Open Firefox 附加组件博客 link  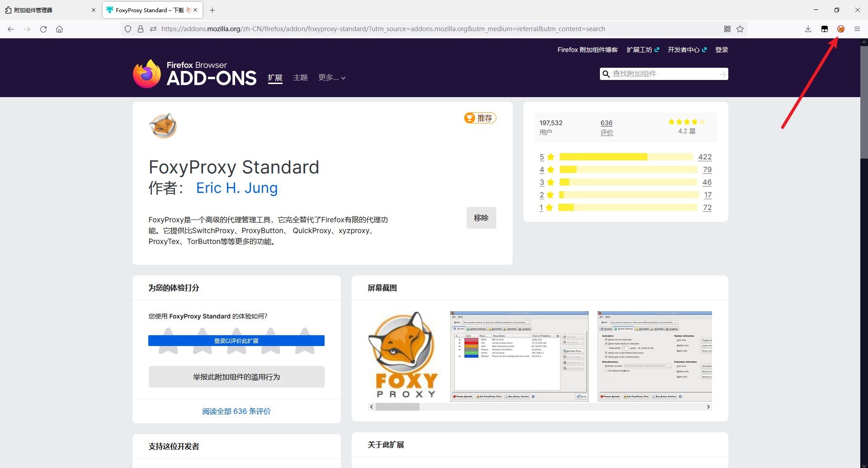click(x=587, y=50)
